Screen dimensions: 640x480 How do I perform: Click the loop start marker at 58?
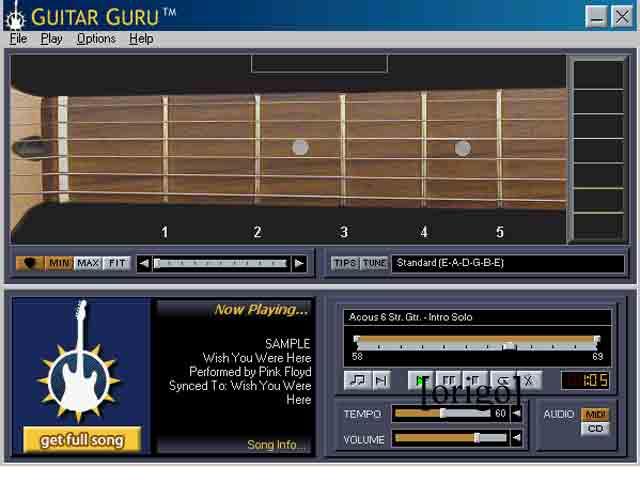357,340
